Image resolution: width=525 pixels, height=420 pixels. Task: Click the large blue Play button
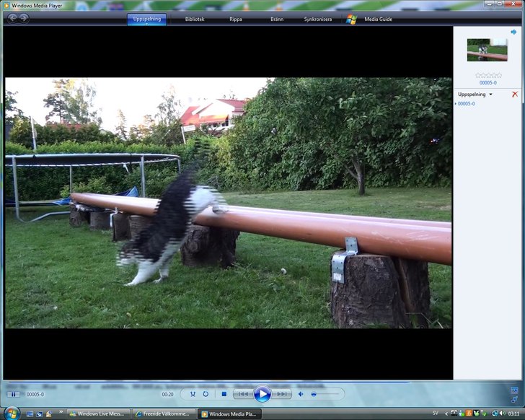coord(262,394)
